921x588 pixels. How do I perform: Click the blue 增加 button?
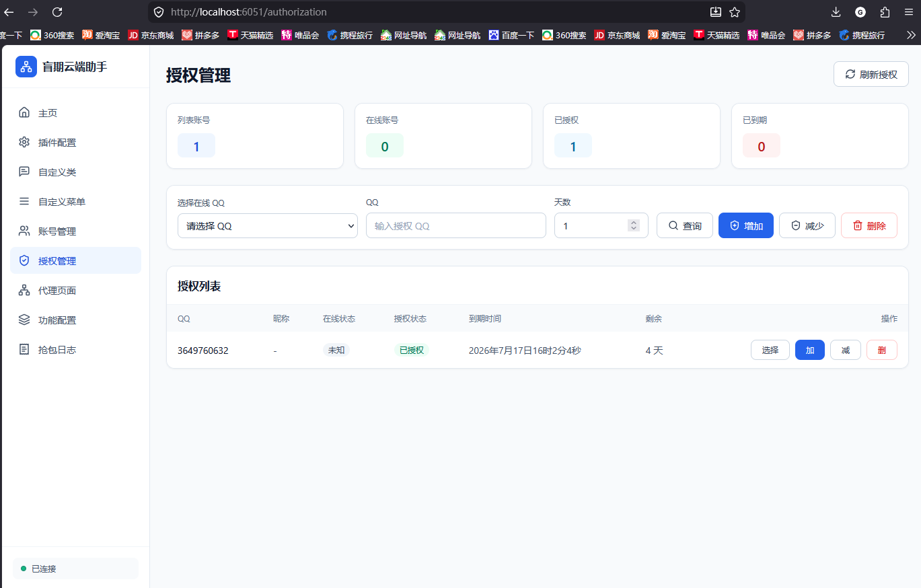(x=746, y=225)
